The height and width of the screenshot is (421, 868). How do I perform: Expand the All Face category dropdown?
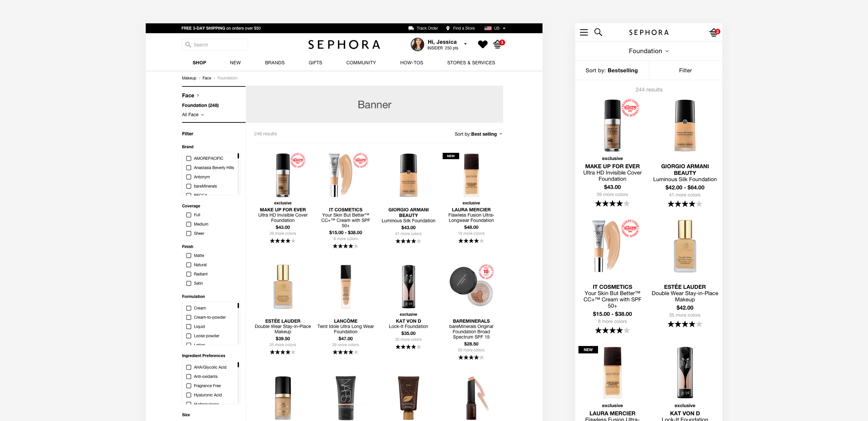point(193,115)
